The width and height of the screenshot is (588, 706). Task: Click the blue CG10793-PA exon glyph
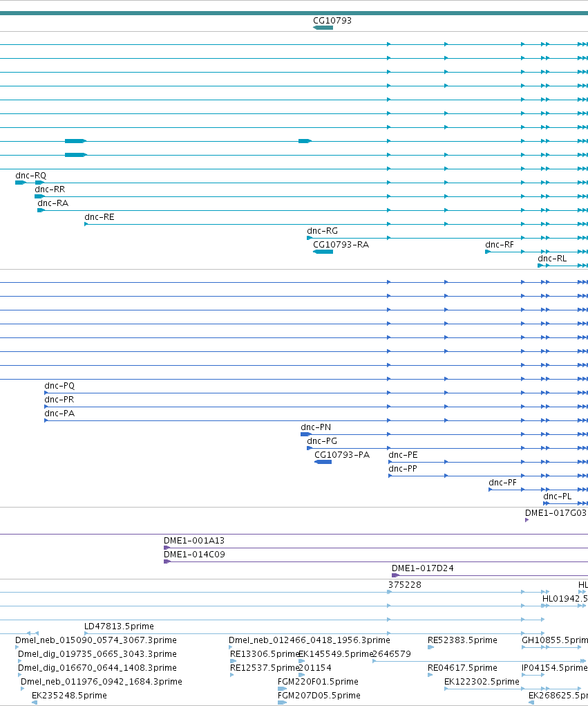click(x=323, y=462)
